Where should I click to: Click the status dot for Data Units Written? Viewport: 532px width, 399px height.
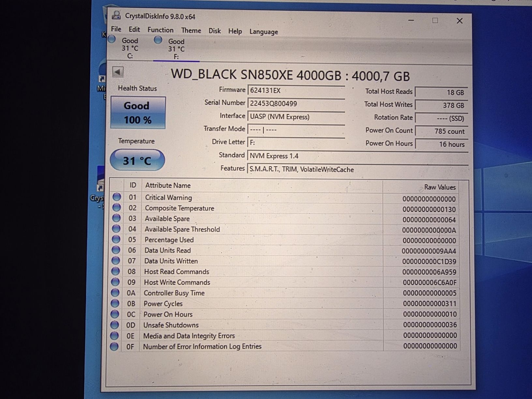[x=116, y=260]
